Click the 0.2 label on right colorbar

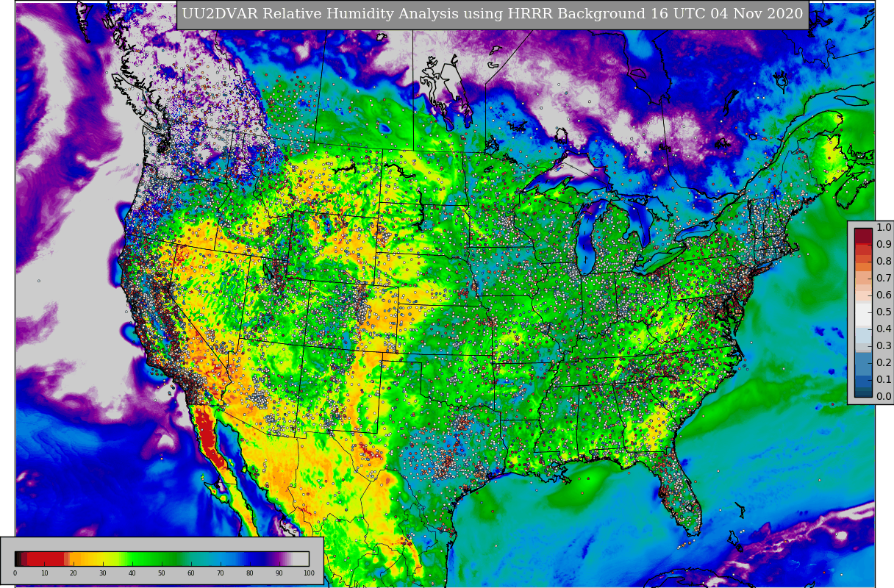(x=883, y=362)
